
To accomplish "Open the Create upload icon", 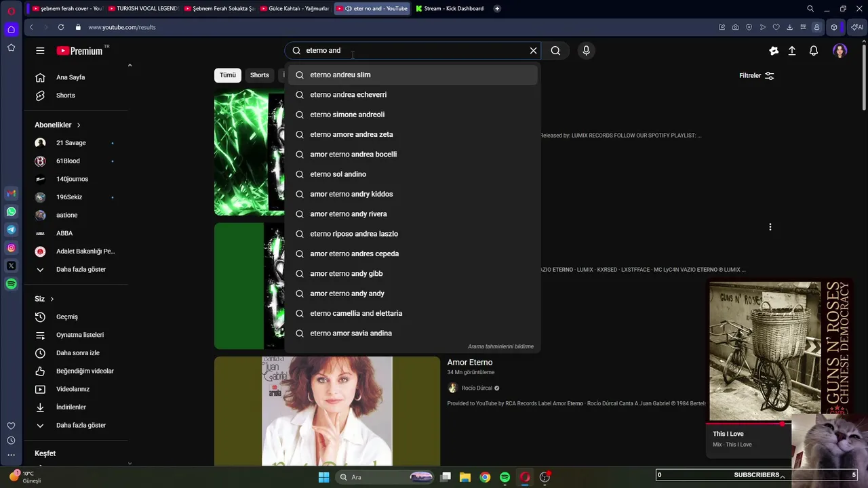I will click(x=791, y=51).
